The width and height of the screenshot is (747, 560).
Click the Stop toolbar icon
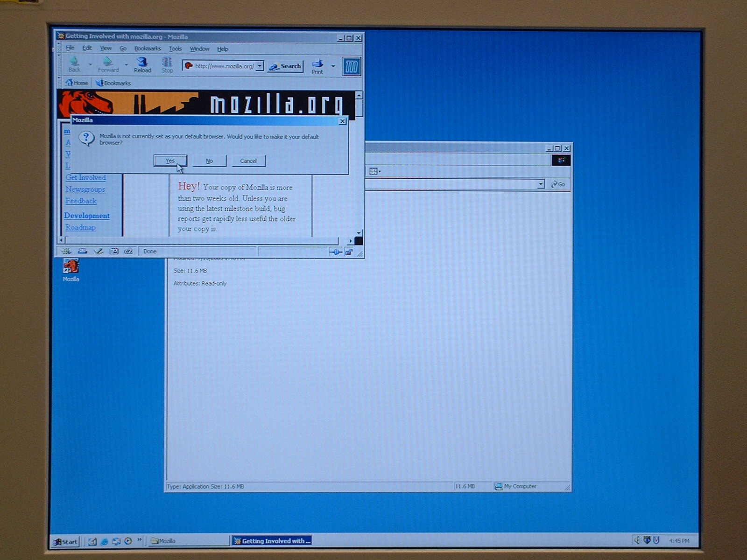coord(167,64)
